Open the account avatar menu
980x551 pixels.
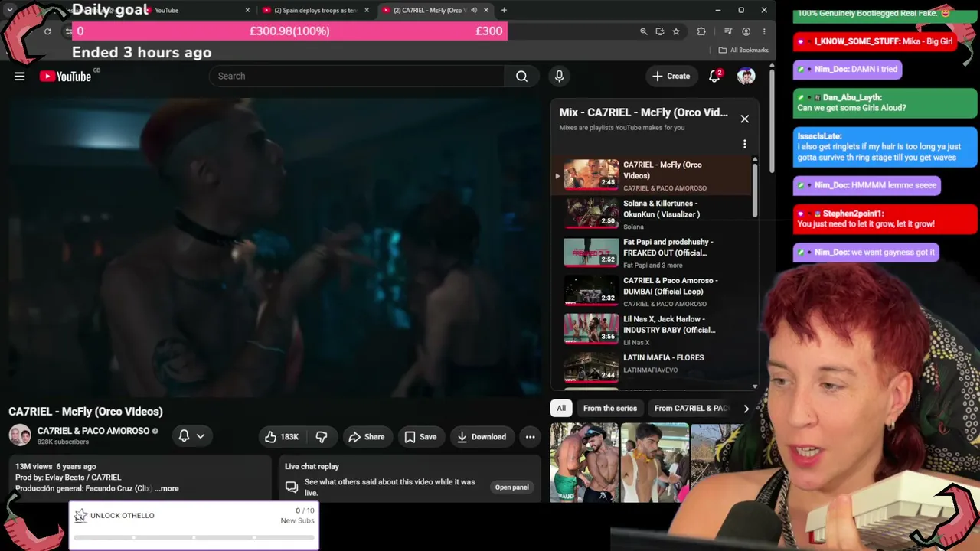click(746, 76)
